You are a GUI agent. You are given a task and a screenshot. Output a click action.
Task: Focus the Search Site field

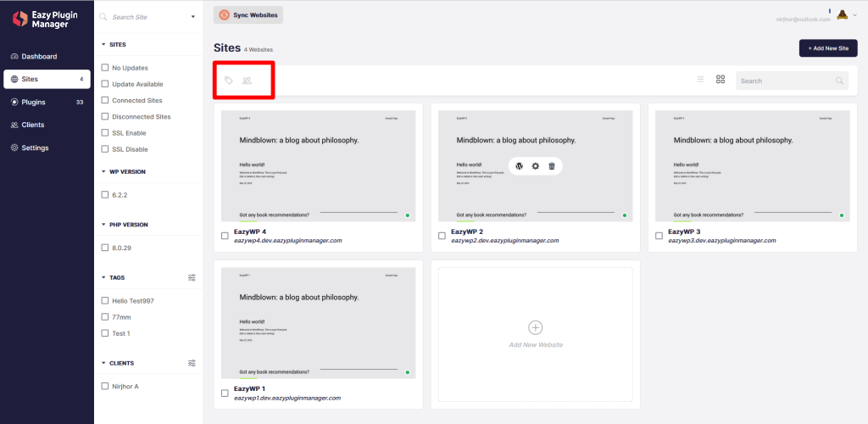click(x=147, y=17)
